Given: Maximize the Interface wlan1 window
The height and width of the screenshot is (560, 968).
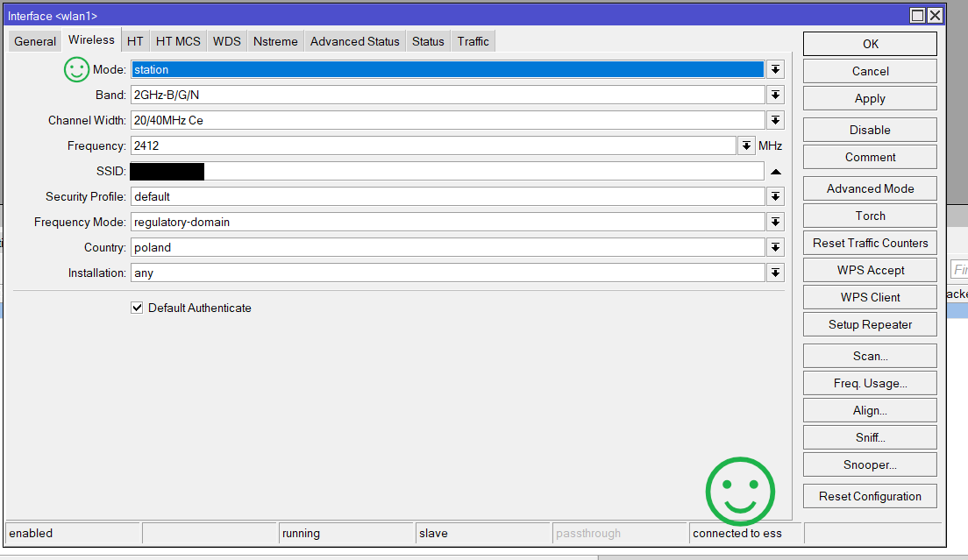Looking at the screenshot, I should click(x=917, y=16).
